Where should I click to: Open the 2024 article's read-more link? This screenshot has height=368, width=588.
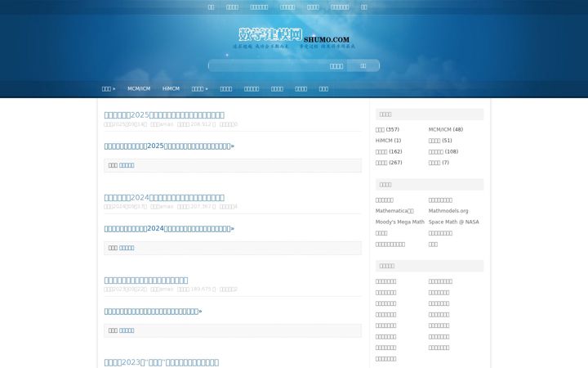point(169,229)
